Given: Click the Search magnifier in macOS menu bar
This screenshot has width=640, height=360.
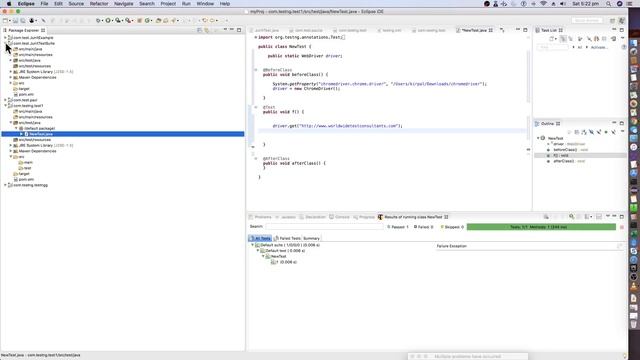Looking at the screenshot, I should [609, 4].
